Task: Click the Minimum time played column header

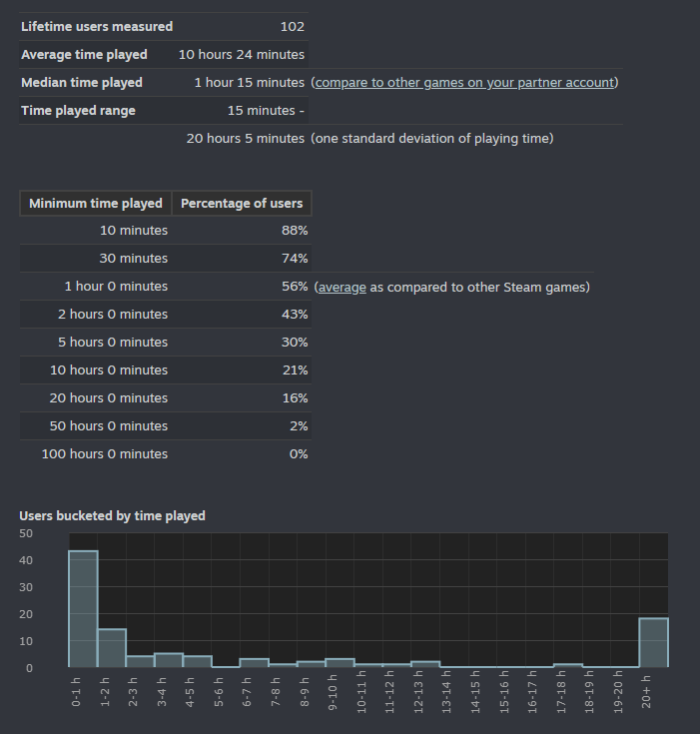Action: coord(96,203)
